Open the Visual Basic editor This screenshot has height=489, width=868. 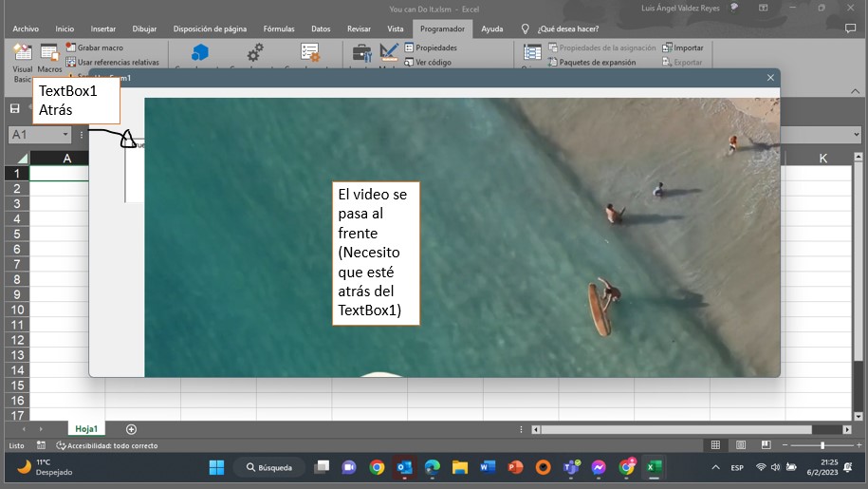(22, 62)
